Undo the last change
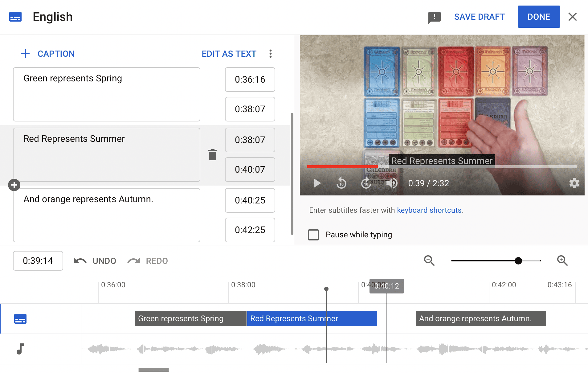588x373 pixels. [x=95, y=261]
